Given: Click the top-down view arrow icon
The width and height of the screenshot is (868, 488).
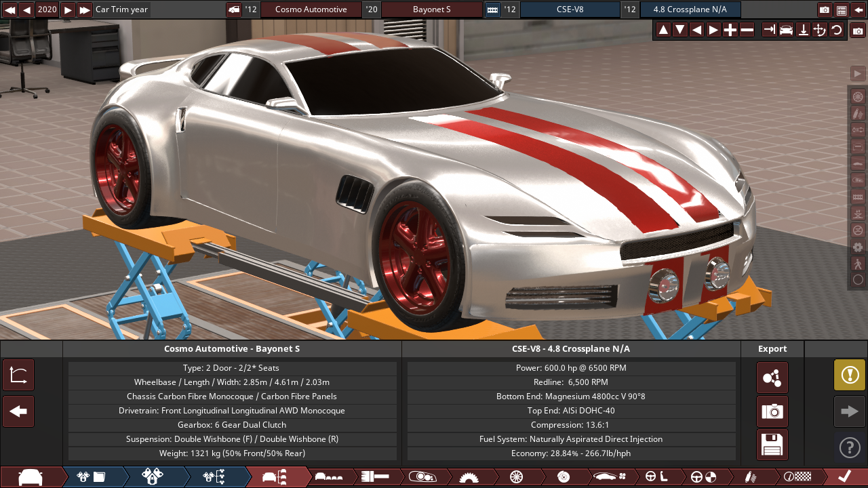Looking at the screenshot, I should [x=803, y=30].
